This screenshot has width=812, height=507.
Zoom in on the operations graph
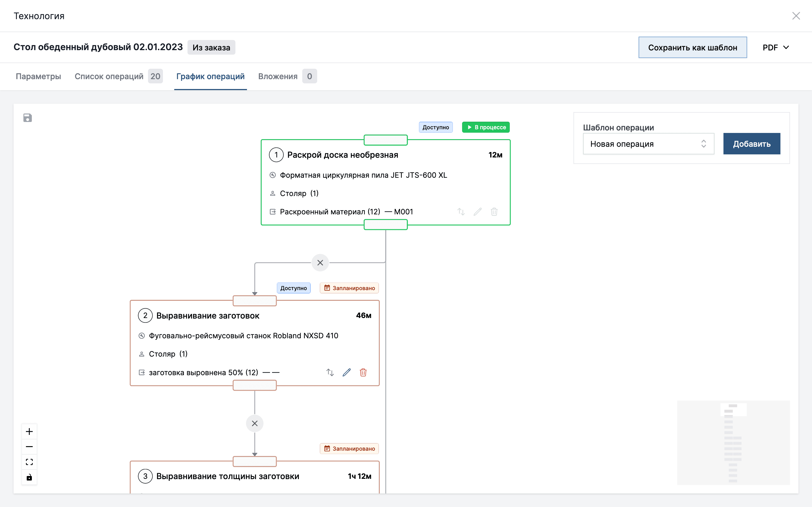[x=29, y=431]
